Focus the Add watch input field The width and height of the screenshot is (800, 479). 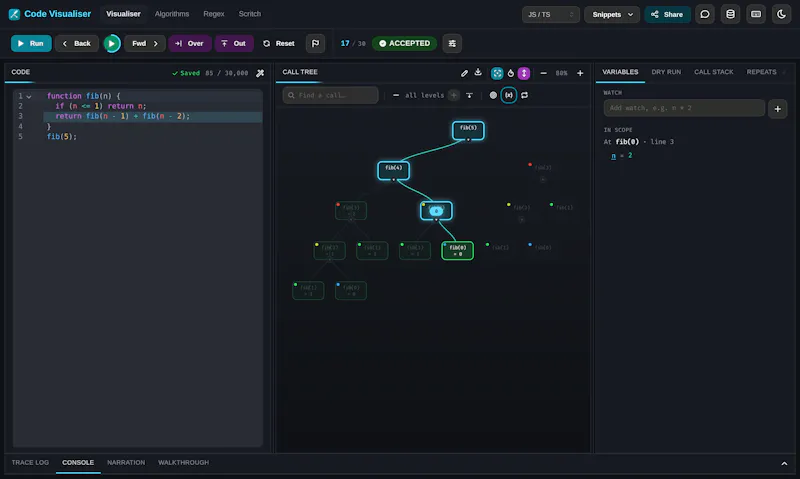(x=684, y=108)
